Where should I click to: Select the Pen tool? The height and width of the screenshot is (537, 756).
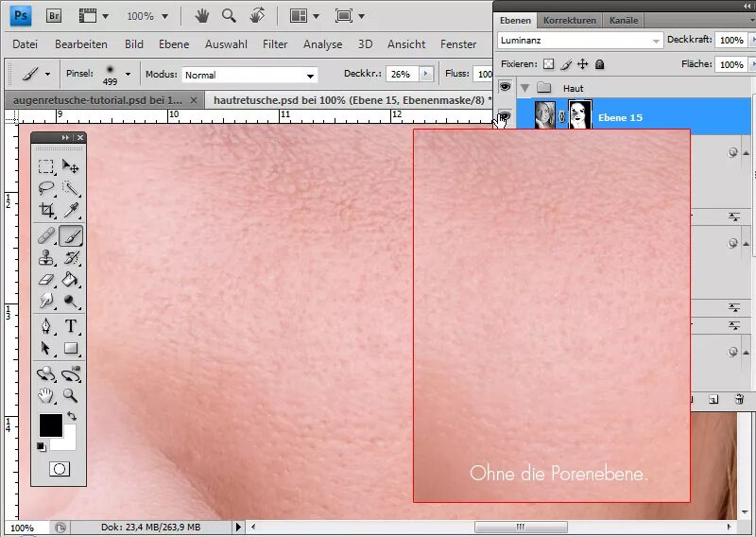[x=46, y=326]
